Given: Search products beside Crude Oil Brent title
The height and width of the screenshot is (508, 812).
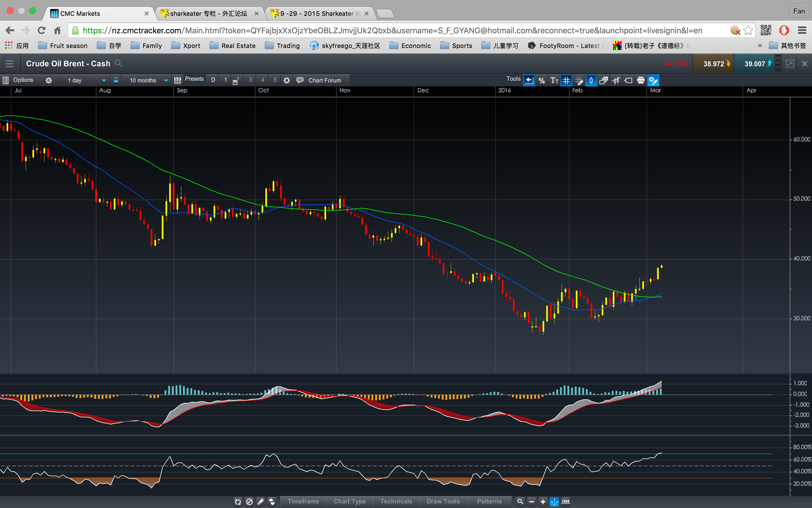Looking at the screenshot, I should coord(118,63).
